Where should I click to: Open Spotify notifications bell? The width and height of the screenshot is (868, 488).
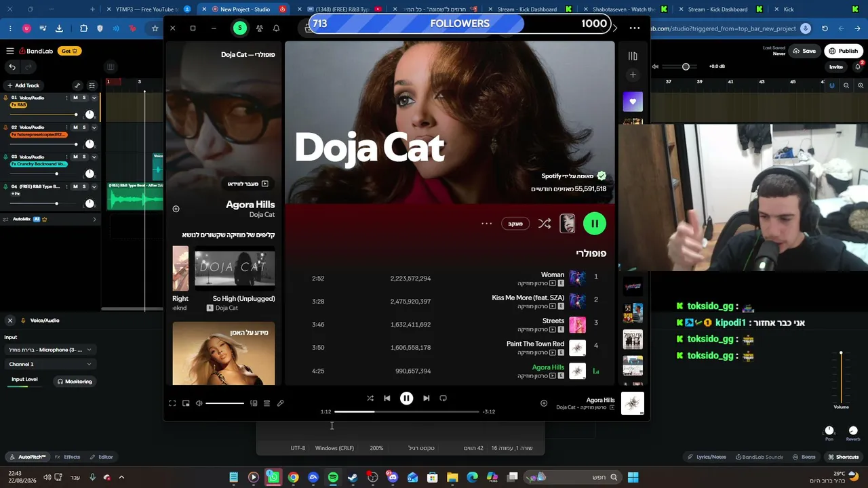[x=276, y=28]
